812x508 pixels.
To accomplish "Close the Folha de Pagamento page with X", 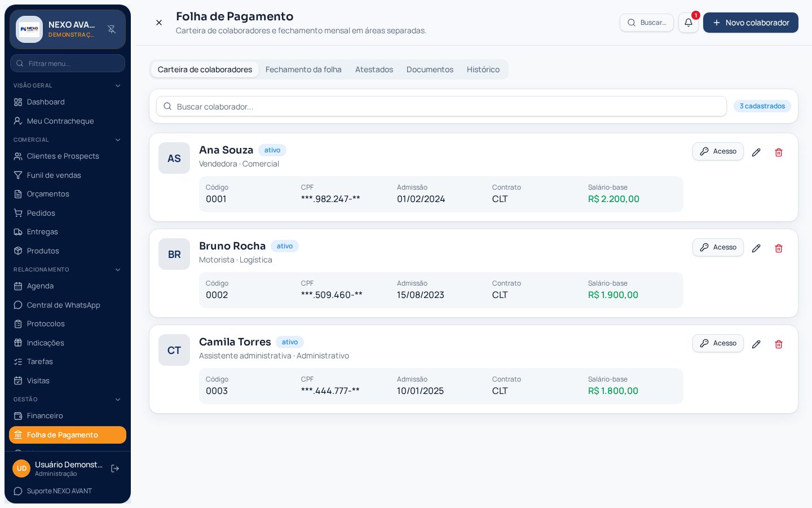I will pyautogui.click(x=159, y=23).
